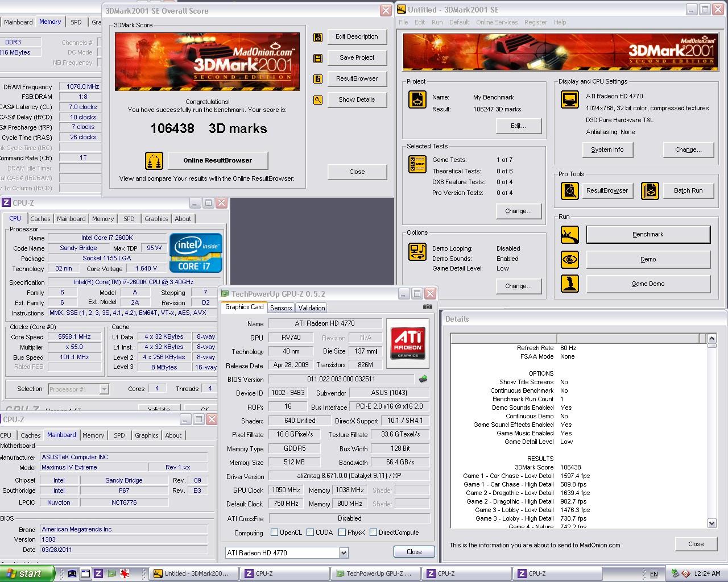Click the Batch Run icon
The width and height of the screenshot is (728, 582).
point(650,191)
